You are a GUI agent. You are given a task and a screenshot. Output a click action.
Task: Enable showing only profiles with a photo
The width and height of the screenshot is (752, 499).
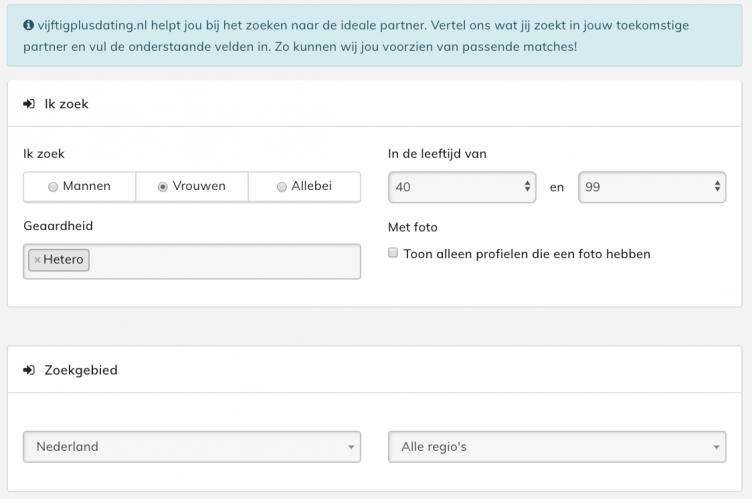click(394, 254)
